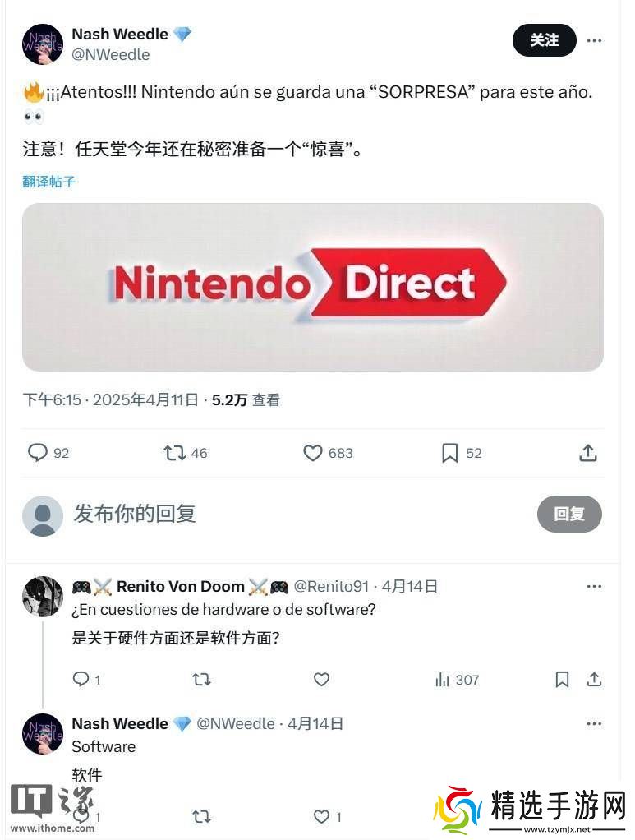Bookmark the main post showing 52
Screen dimensions: 635x840
449,453
